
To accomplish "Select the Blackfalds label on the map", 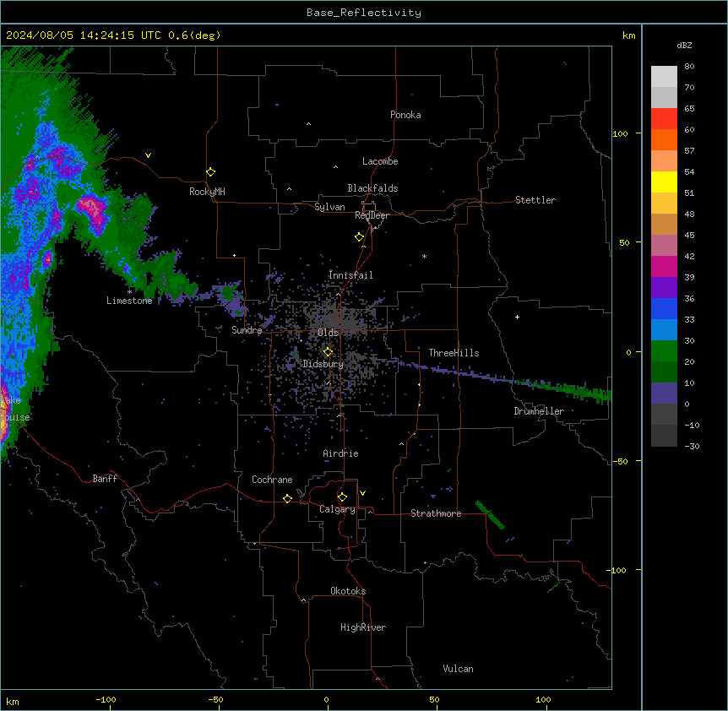I will (372, 188).
